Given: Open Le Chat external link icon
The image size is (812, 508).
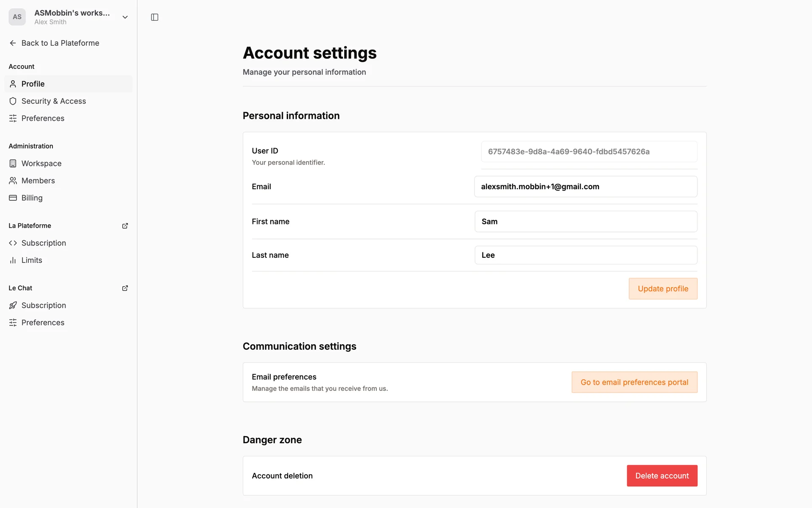Looking at the screenshot, I should click(125, 288).
